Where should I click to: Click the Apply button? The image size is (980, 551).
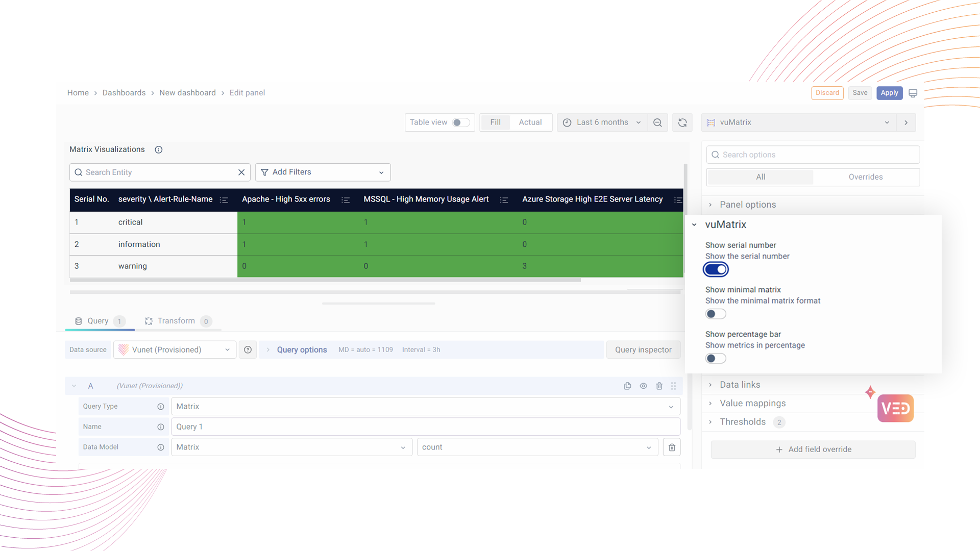pos(889,93)
